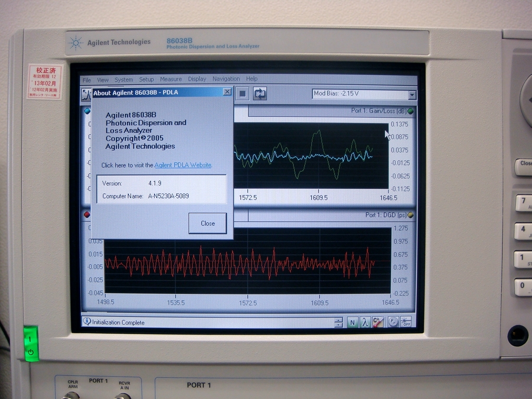Click the About Agilent 86038B - PDLA title
Screen dimensions: 532x399
[136, 93]
